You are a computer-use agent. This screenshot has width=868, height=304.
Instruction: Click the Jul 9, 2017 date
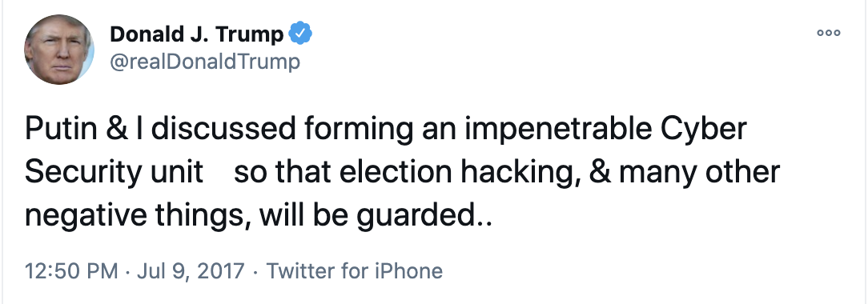[190, 271]
